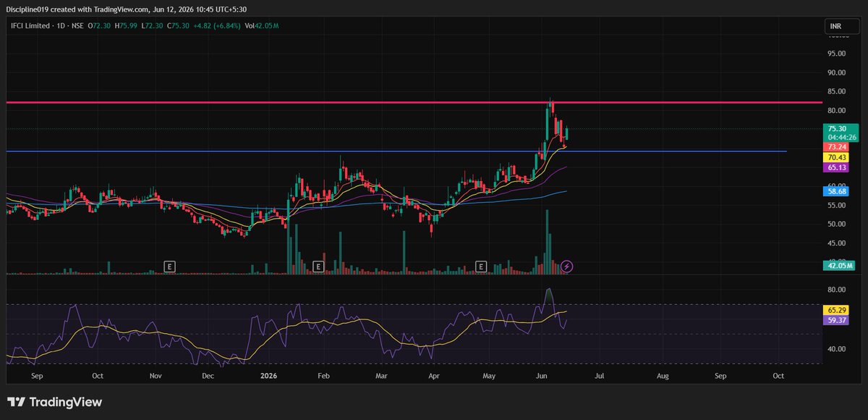This screenshot has width=868, height=420.
Task: Click the volume label 42.05M on scale
Action: pos(839,266)
